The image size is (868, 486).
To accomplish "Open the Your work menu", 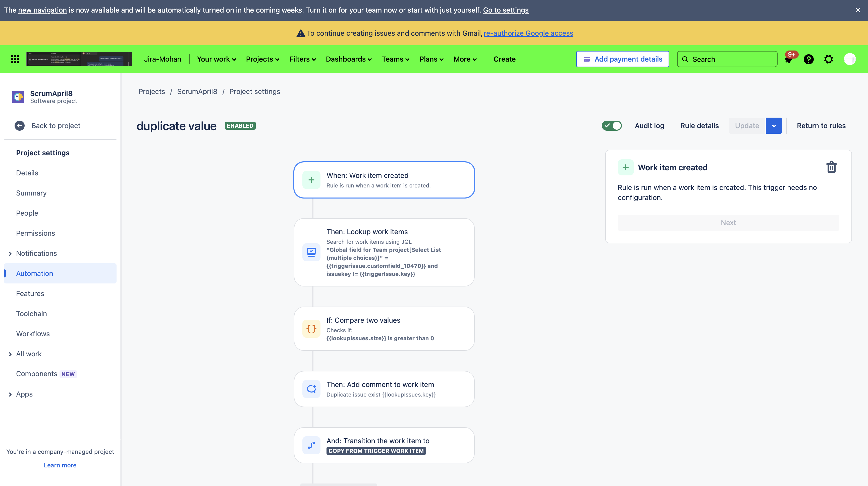I will [216, 59].
